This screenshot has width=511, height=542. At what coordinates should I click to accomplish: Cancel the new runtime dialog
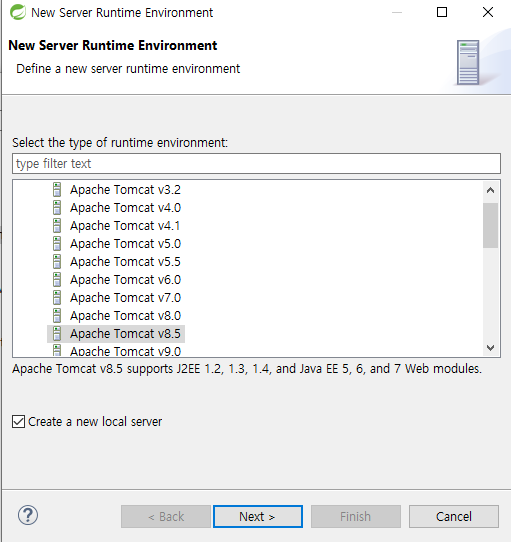pyautogui.click(x=454, y=516)
